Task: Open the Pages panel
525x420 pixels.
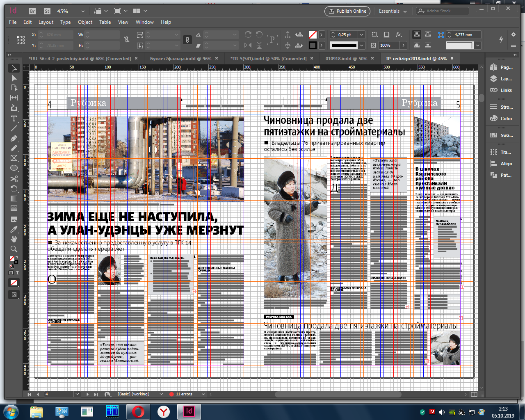Action: click(502, 67)
